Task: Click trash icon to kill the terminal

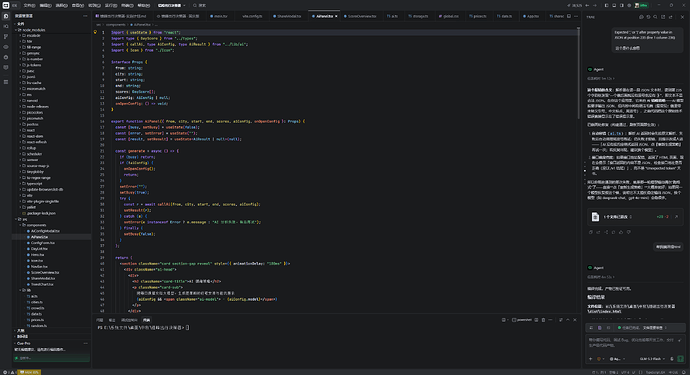Action: point(543,320)
